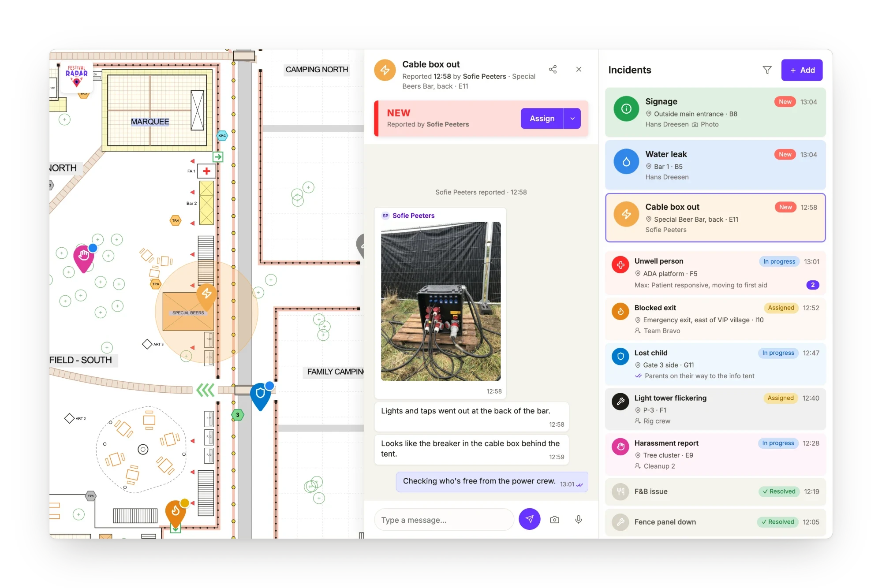Viewport: 882px width, 588px height.
Task: Focus the Type a message field
Action: [x=444, y=520]
